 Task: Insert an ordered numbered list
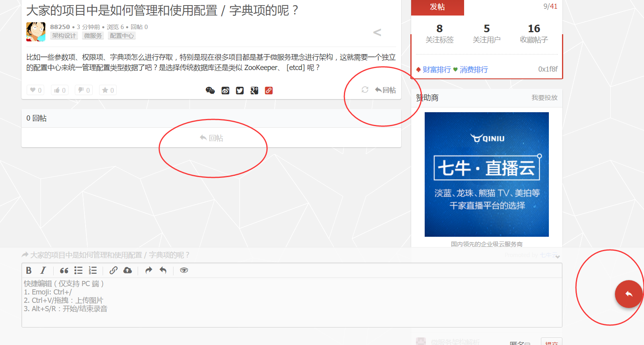pos(93,271)
